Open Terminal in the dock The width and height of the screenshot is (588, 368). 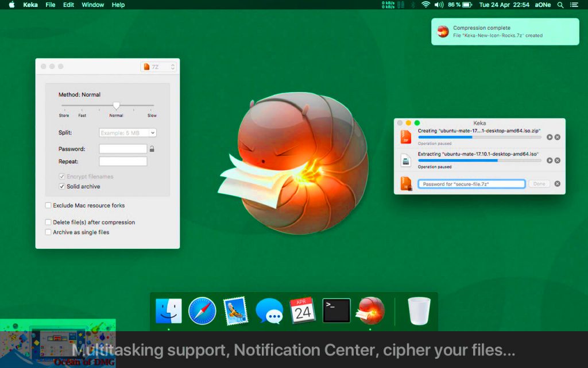pyautogui.click(x=336, y=311)
